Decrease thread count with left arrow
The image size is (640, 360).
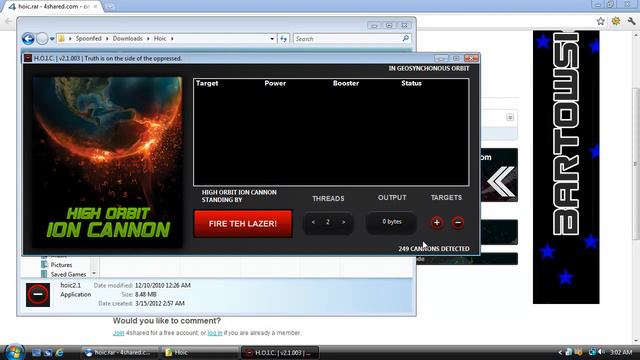pos(313,222)
